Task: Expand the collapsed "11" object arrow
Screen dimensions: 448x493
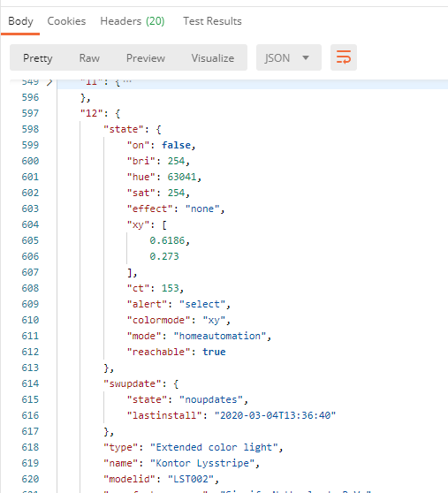Action: click(49, 82)
